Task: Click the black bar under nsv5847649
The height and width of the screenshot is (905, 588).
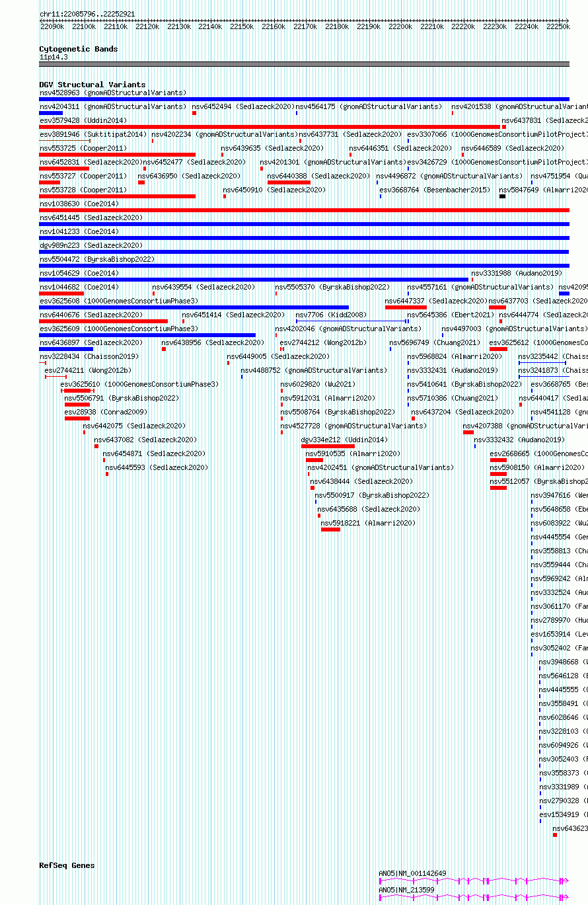Action: tap(503, 196)
